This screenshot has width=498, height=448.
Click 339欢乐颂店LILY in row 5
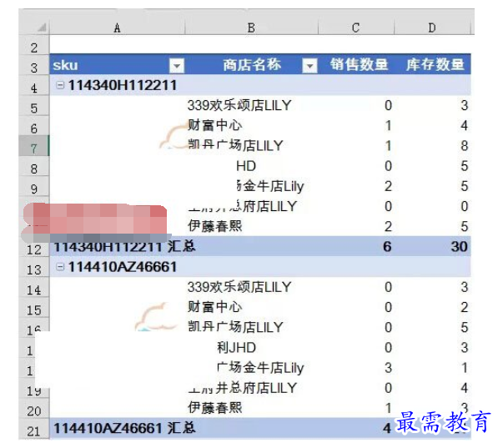pos(239,105)
